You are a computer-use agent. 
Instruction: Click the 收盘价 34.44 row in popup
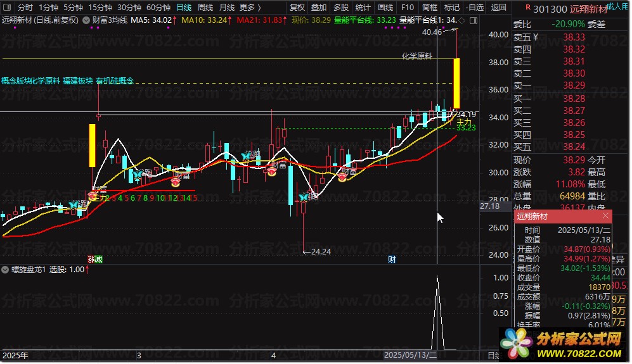pos(563,278)
